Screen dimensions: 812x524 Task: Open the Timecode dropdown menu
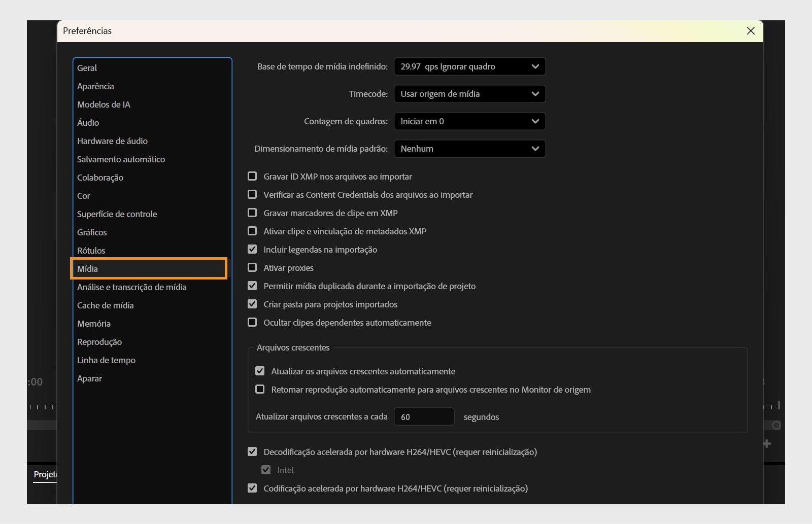point(469,93)
